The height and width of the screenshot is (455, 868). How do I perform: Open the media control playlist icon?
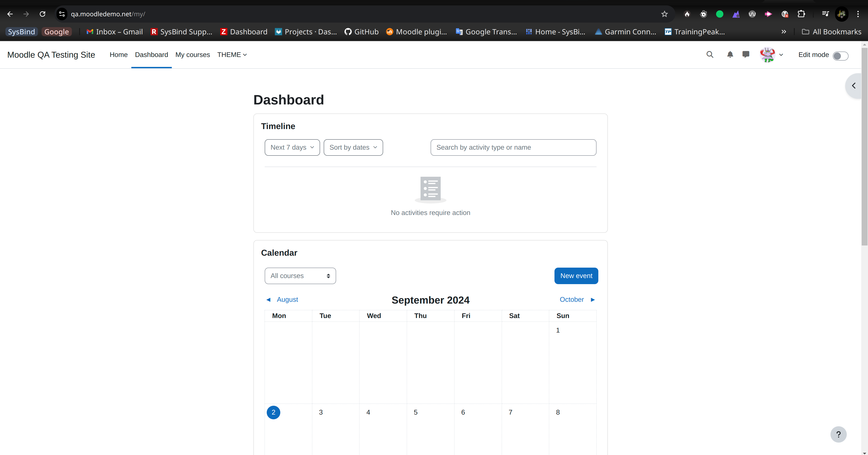(825, 14)
